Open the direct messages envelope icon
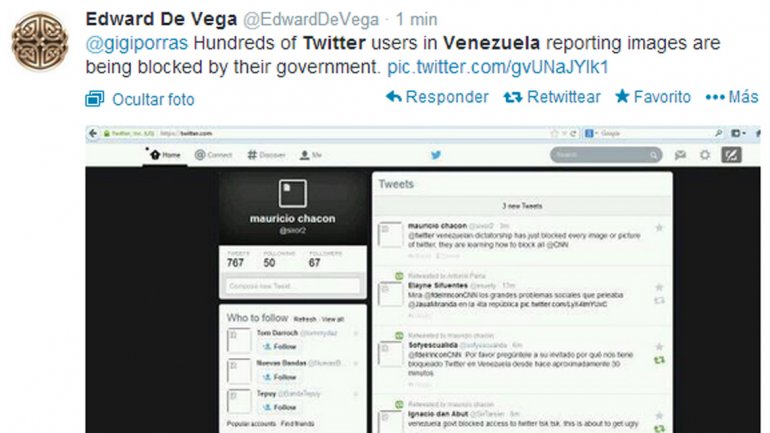The height and width of the screenshot is (433, 770). [680, 155]
